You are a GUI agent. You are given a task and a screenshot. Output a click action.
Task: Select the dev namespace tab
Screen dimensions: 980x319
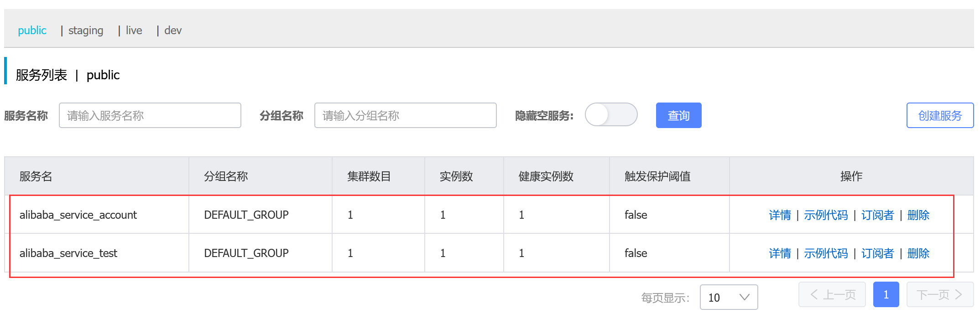pos(173,31)
